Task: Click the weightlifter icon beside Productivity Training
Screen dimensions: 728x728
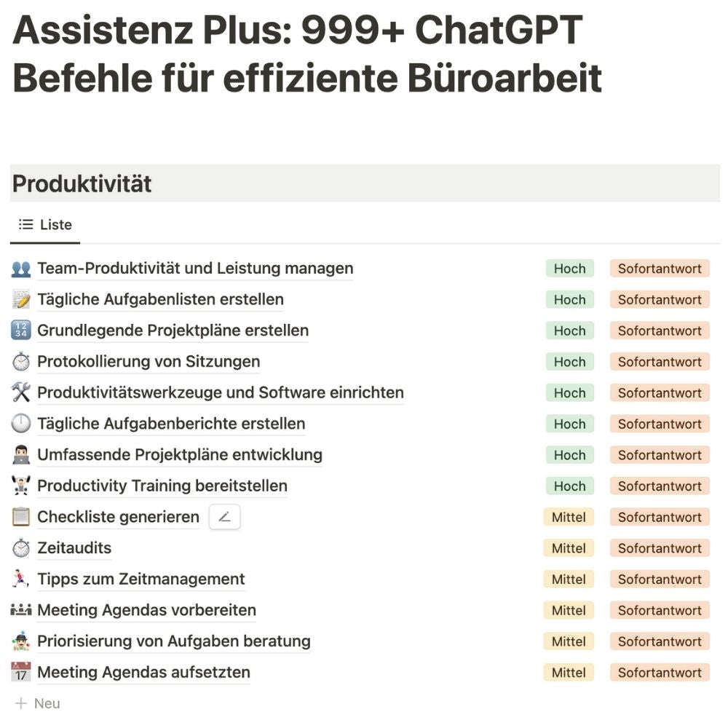Action: tap(21, 486)
